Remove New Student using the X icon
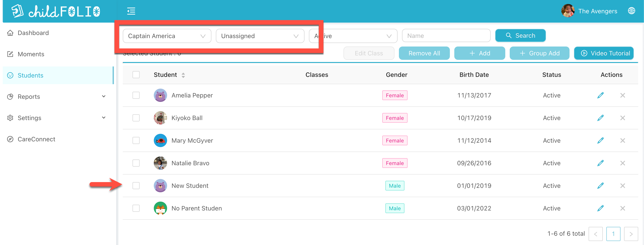 click(623, 185)
